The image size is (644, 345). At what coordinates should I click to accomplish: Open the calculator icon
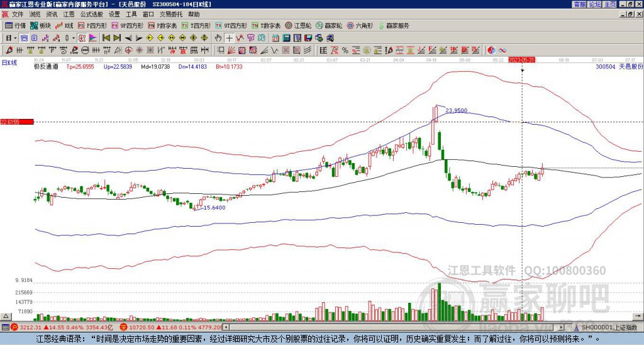(x=286, y=38)
